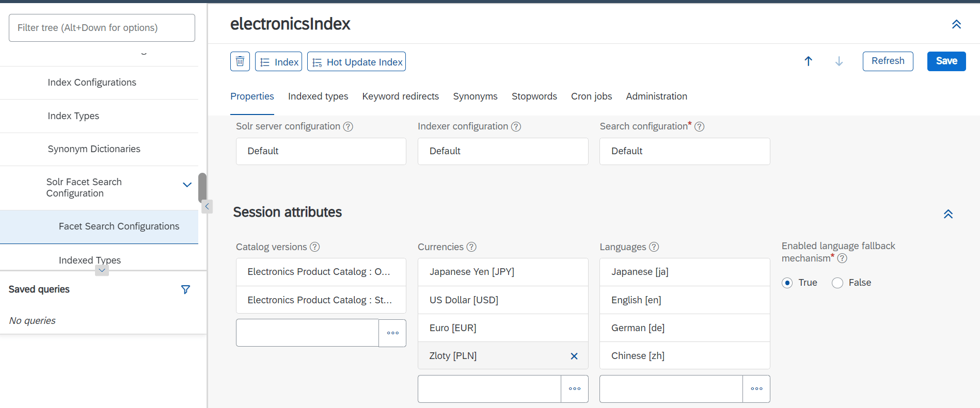
Task: Select Electronics Product Catalog : St... entry
Action: (x=321, y=300)
